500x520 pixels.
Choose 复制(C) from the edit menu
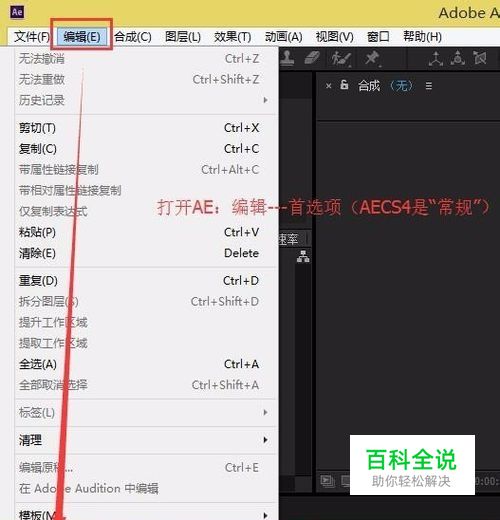147,149
